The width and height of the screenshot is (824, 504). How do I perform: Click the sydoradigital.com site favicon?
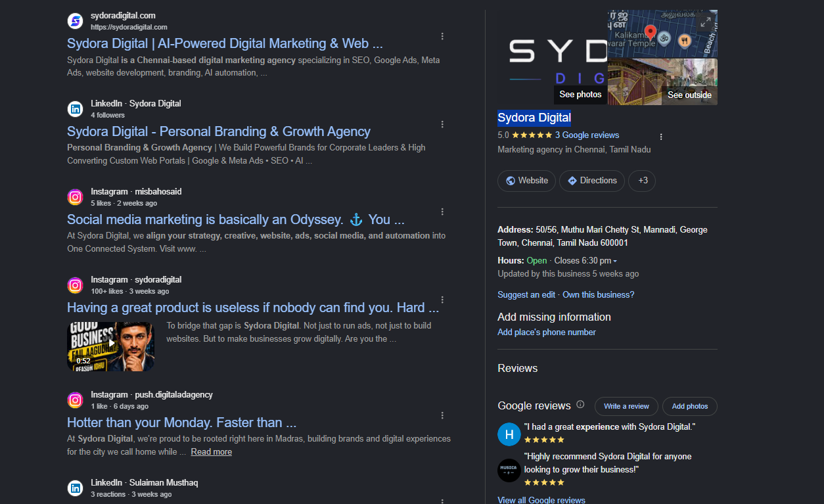76,21
